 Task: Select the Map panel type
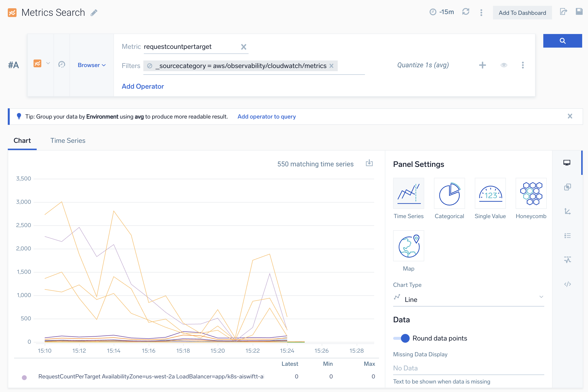(408, 246)
